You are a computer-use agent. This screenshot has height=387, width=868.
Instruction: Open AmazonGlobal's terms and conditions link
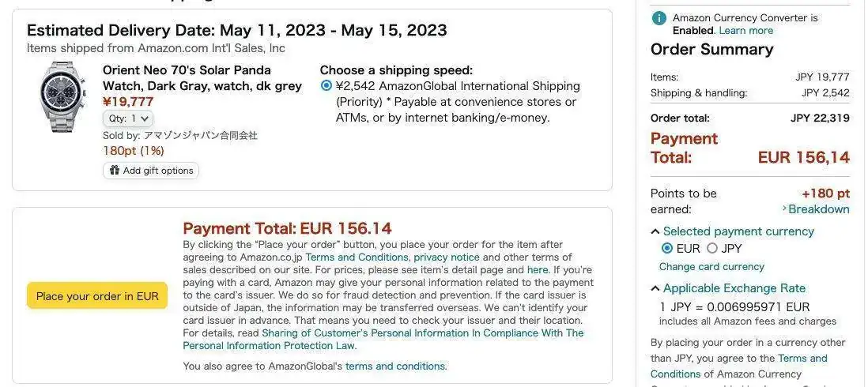[x=396, y=366]
